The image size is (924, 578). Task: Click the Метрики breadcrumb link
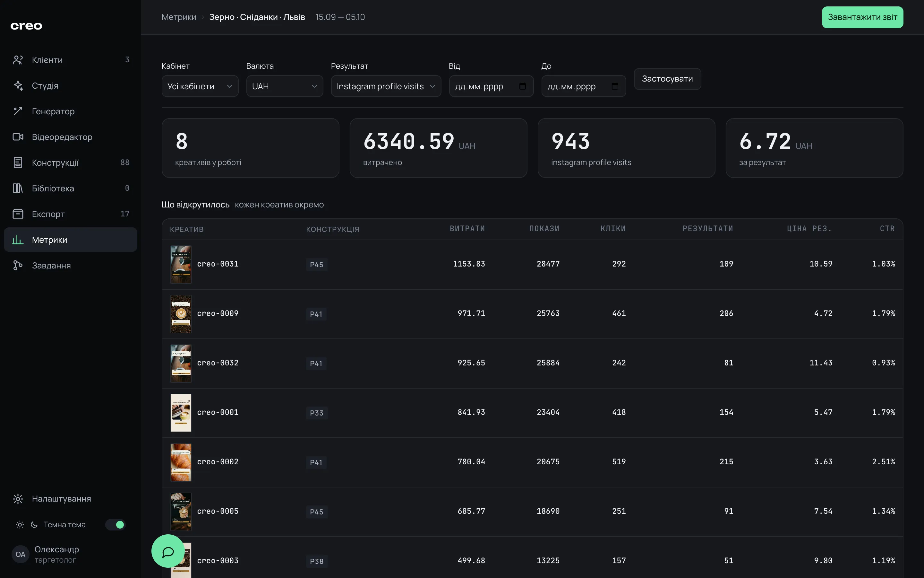(x=179, y=17)
